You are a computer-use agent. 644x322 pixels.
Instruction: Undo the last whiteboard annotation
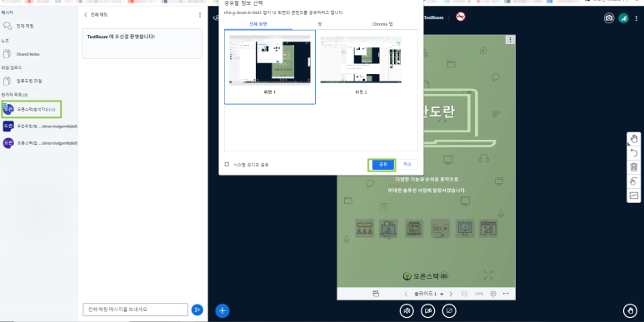coord(634,153)
